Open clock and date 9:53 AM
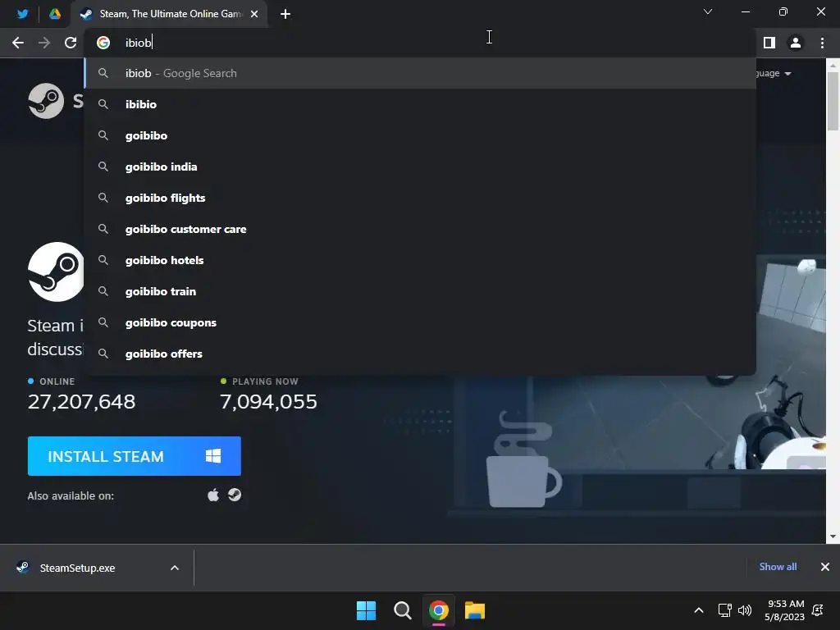The width and height of the screenshot is (840, 630). tap(785, 610)
